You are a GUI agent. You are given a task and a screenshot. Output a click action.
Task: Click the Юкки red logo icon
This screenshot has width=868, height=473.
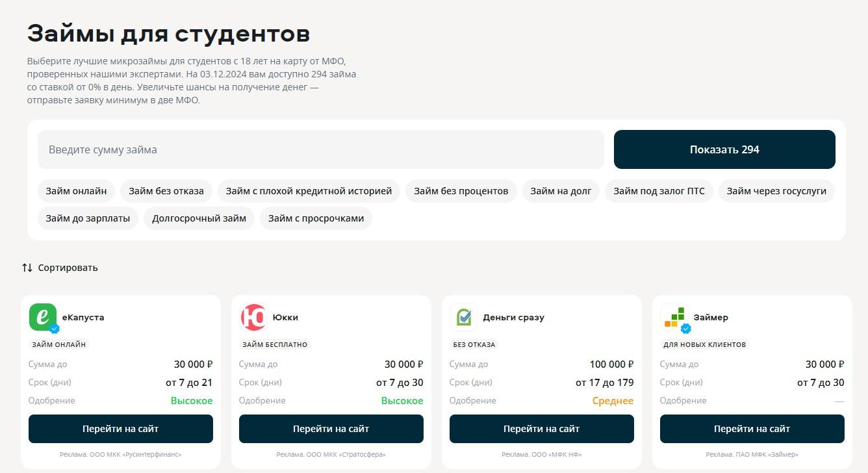click(x=253, y=317)
